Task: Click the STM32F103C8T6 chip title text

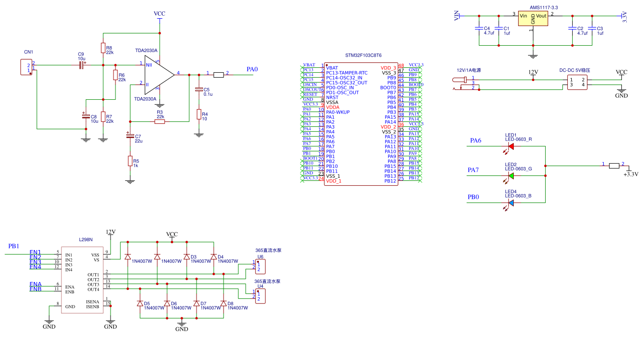Action: 363,56
